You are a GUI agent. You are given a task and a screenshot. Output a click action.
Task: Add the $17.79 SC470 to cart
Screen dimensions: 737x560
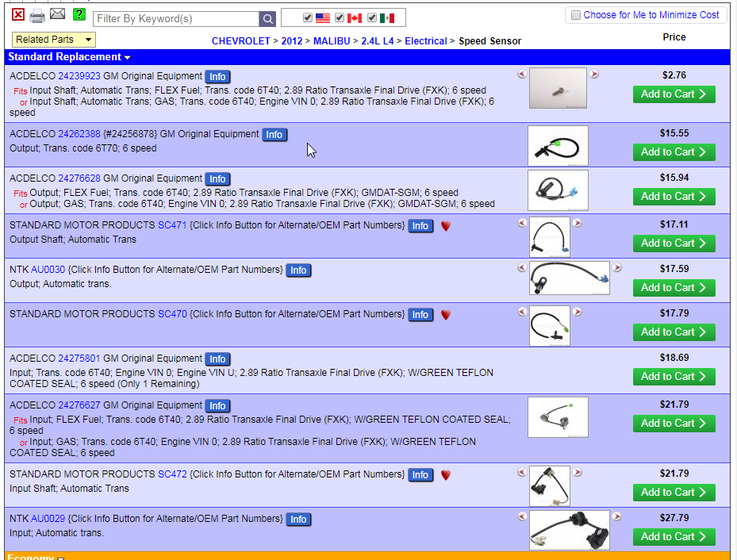click(x=674, y=332)
